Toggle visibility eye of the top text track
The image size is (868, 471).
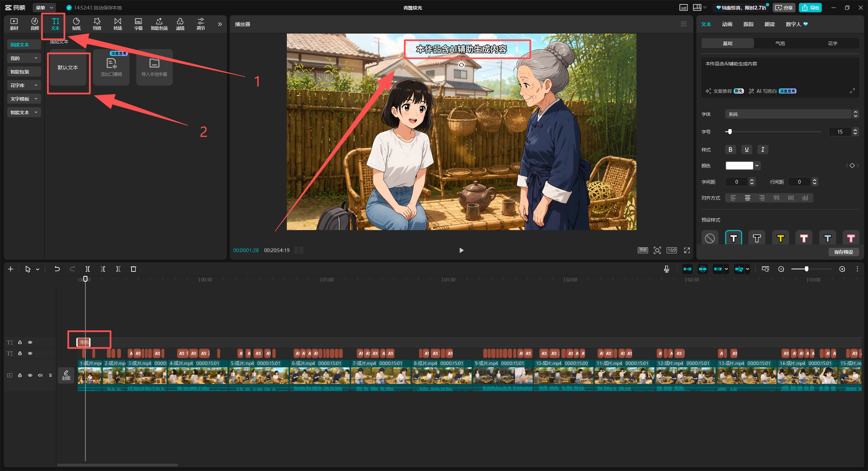30,342
